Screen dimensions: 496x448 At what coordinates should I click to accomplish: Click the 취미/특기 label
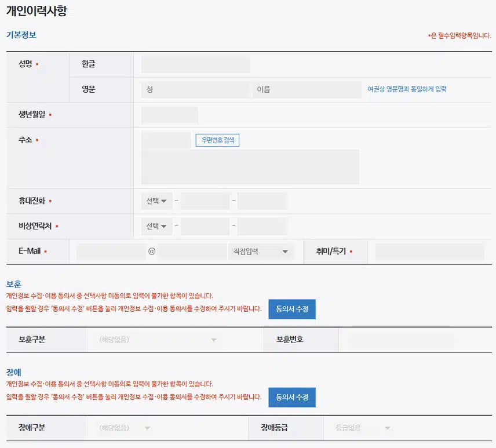[x=331, y=251]
